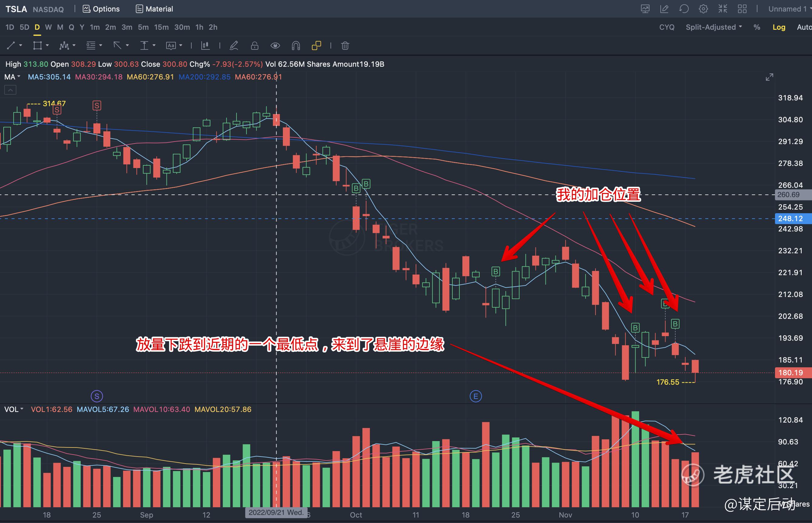Select the Q quarterly interval
The height and width of the screenshot is (523, 812).
pos(71,27)
